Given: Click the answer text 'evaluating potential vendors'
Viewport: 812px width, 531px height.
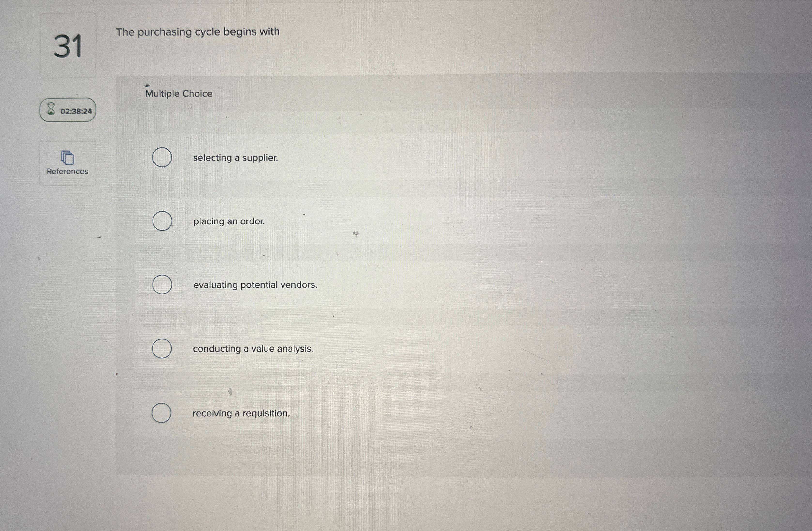Looking at the screenshot, I should pyautogui.click(x=255, y=285).
